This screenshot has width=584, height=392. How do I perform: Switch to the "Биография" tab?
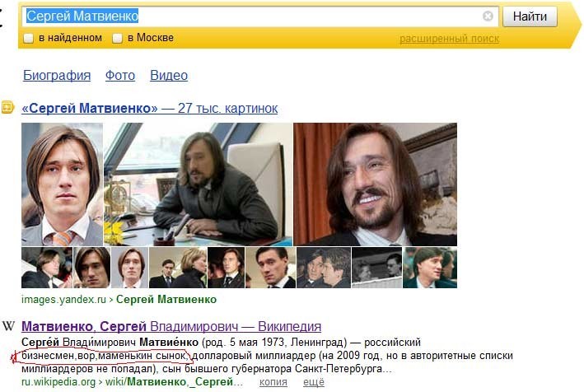tap(56, 76)
